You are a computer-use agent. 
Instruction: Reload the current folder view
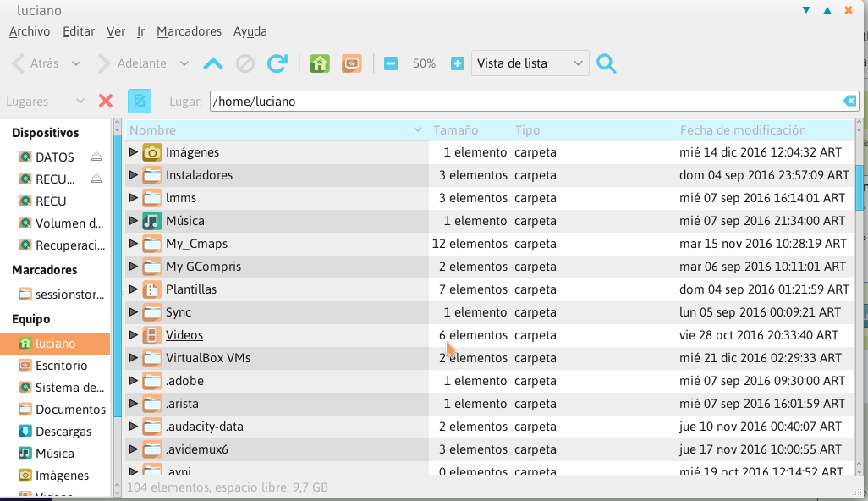tap(277, 63)
